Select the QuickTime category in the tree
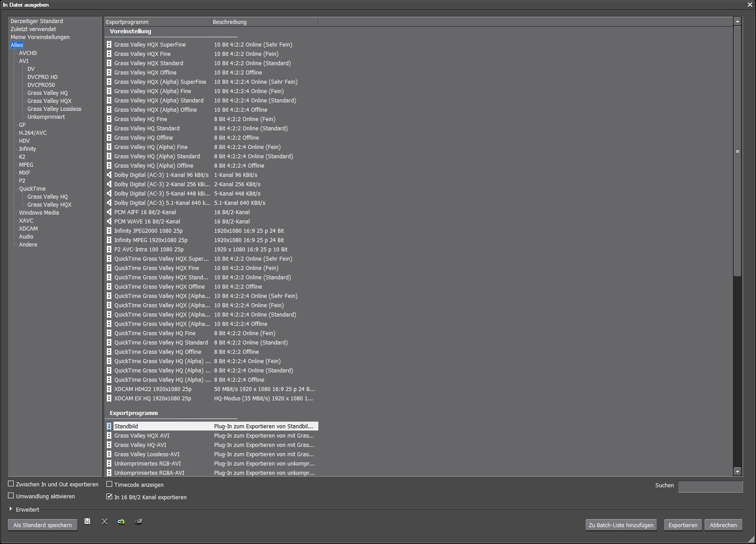Image resolution: width=756 pixels, height=544 pixels. 32,189
